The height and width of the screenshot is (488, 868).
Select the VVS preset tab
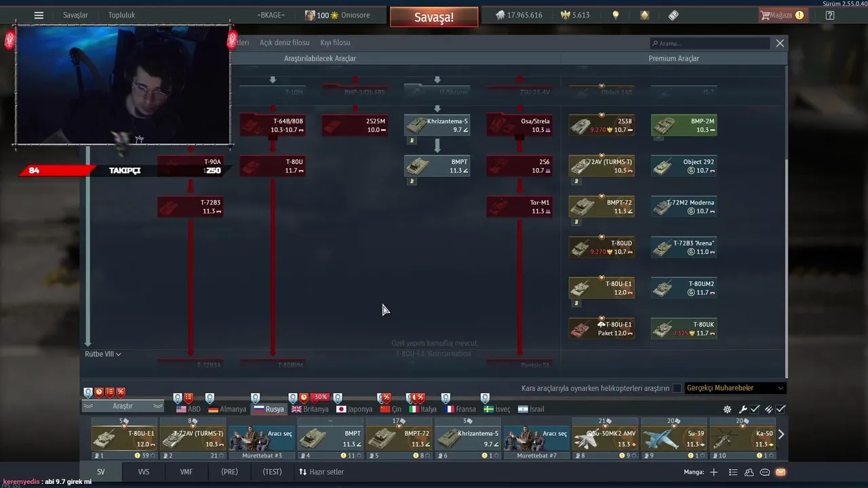[x=144, y=472]
